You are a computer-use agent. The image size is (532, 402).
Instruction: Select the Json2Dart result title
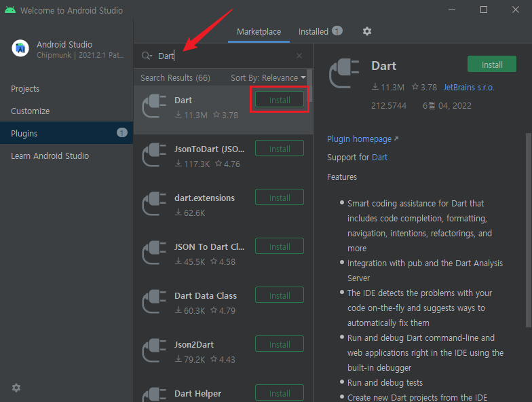[x=194, y=345]
